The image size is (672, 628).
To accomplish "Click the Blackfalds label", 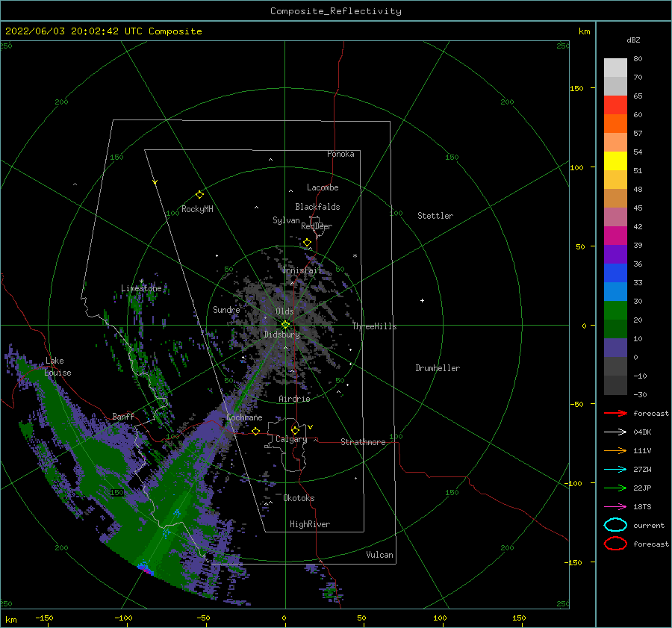I will pos(317,207).
